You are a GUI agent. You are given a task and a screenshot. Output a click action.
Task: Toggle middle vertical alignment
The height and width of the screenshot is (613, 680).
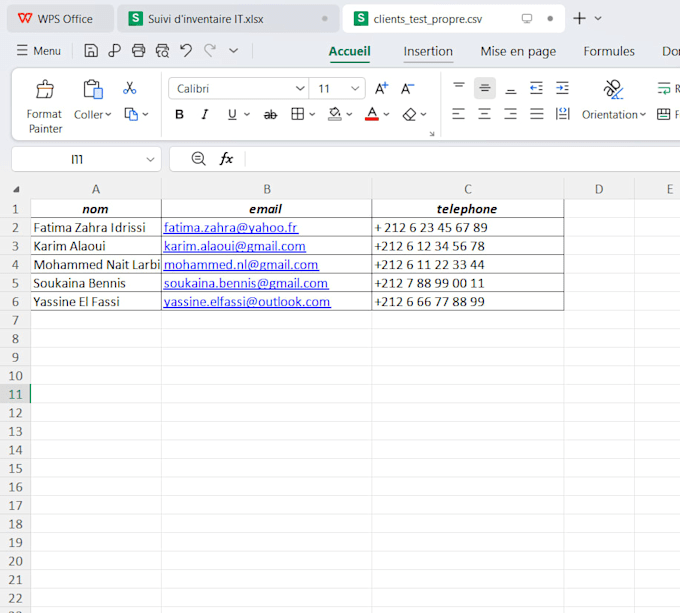click(485, 88)
